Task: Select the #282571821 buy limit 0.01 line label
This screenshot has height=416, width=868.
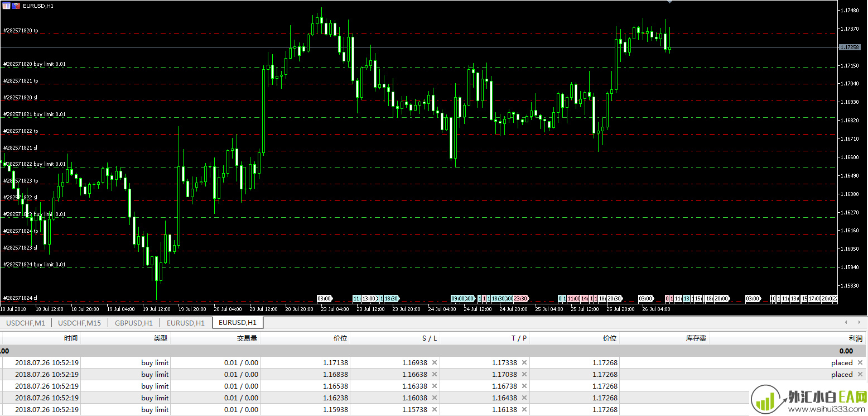Action: (x=35, y=114)
